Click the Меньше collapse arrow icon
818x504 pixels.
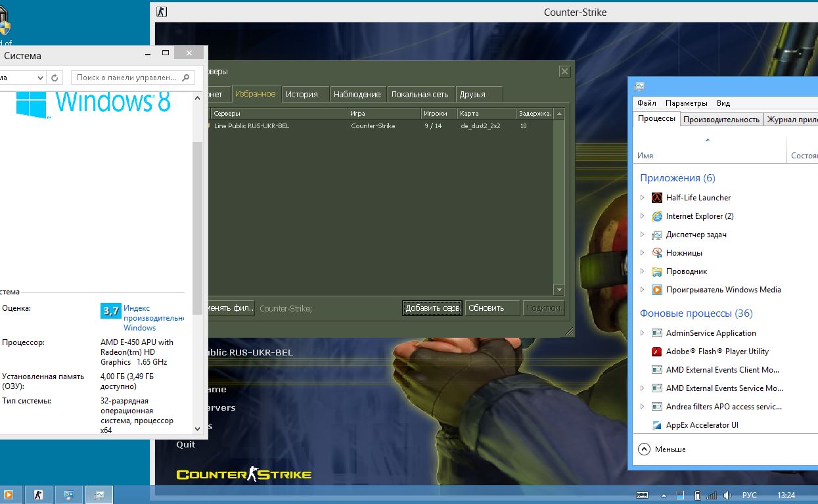point(644,449)
